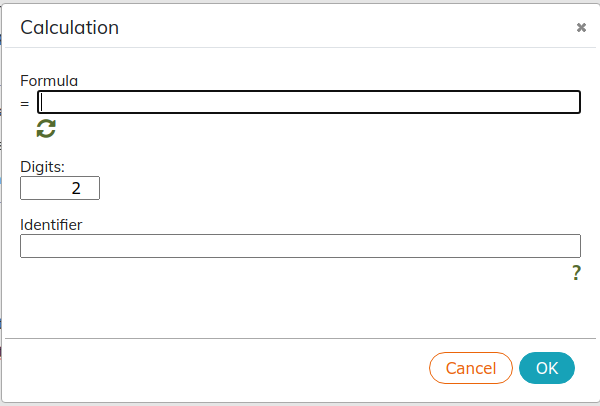The width and height of the screenshot is (600, 406).
Task: Click the Identifier label
Action: click(x=51, y=225)
